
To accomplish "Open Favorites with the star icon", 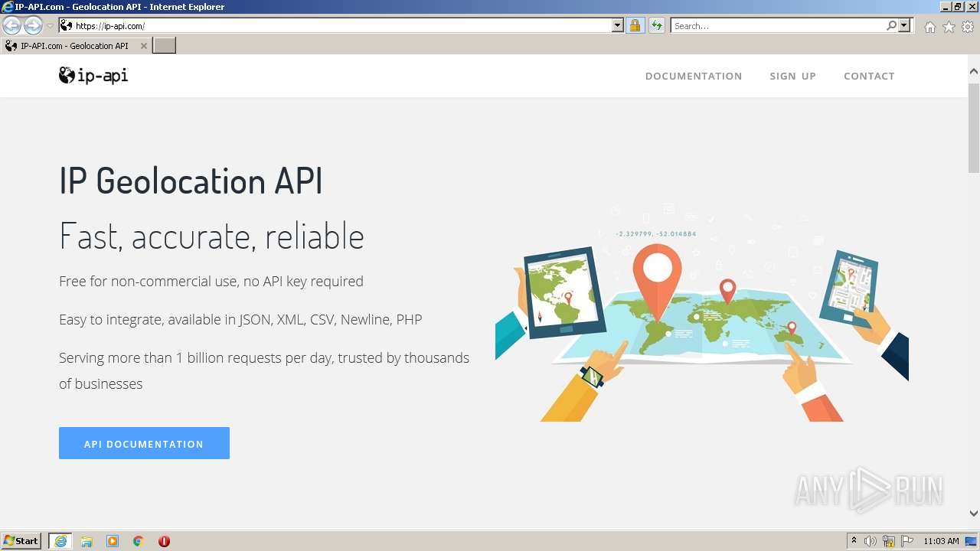I will coord(949,27).
